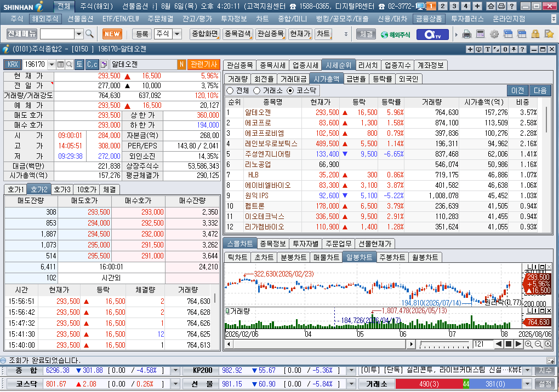Click the C,c blue icon button
The width and height of the screenshot is (559, 392).
coord(92,65)
